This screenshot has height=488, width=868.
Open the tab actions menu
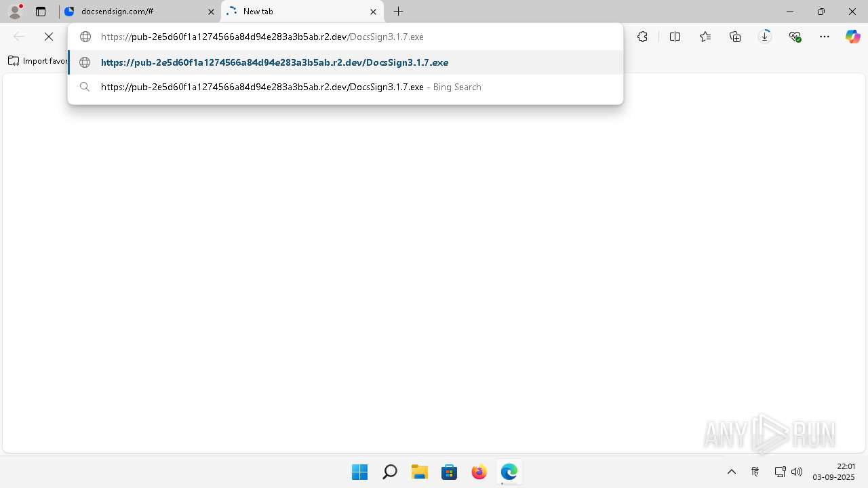click(41, 12)
